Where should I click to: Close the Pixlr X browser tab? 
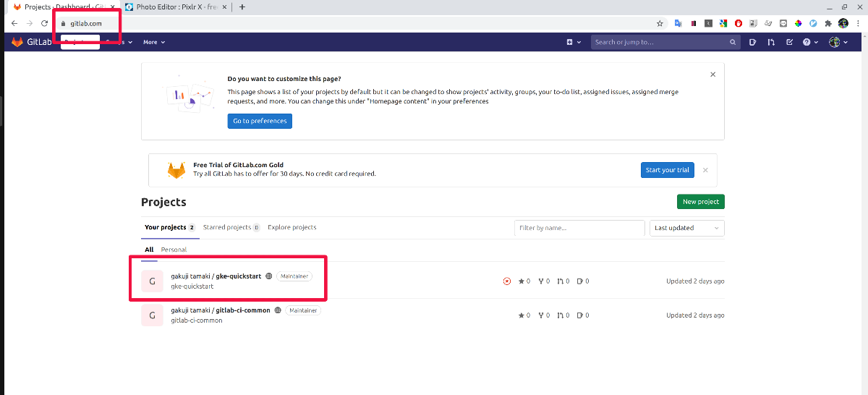226,7
